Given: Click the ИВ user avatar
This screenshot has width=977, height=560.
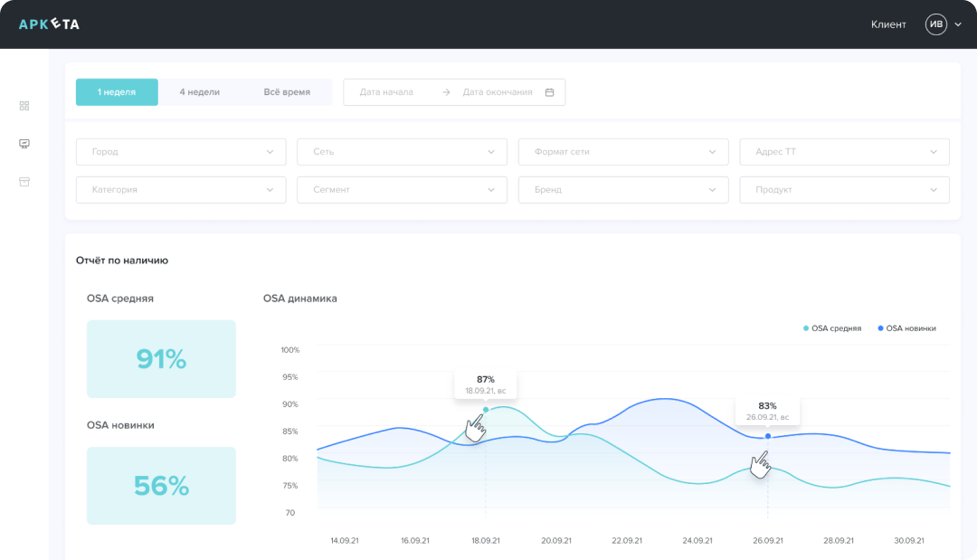Looking at the screenshot, I should tap(935, 24).
